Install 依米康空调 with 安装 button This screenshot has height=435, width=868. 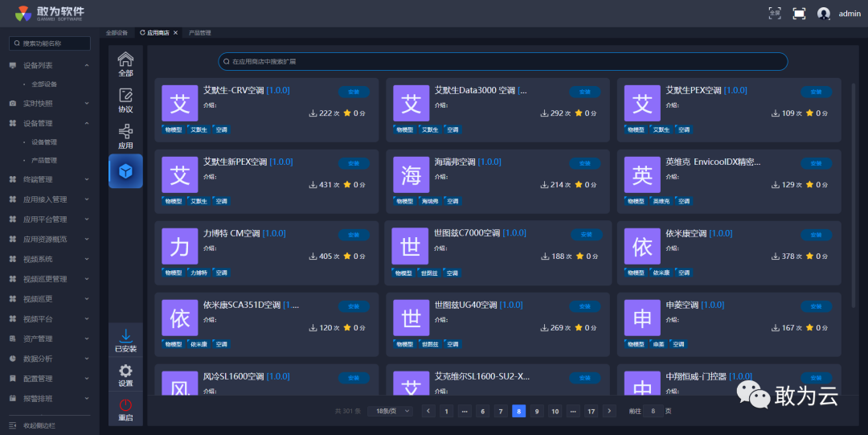coord(816,235)
